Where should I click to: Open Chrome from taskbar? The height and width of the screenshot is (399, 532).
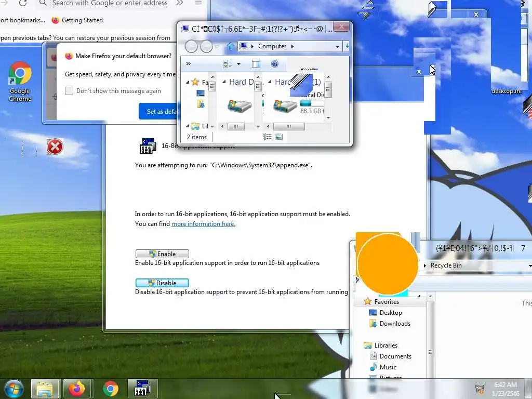click(111, 389)
